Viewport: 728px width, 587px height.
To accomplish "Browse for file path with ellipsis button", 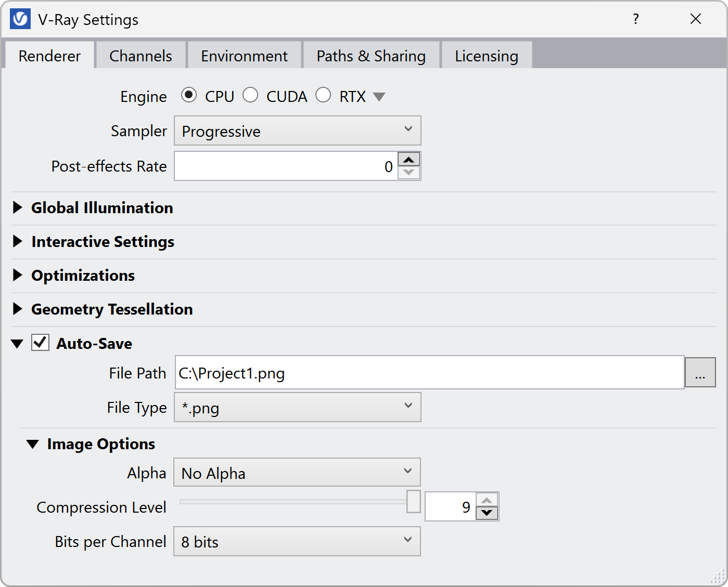I will (700, 372).
